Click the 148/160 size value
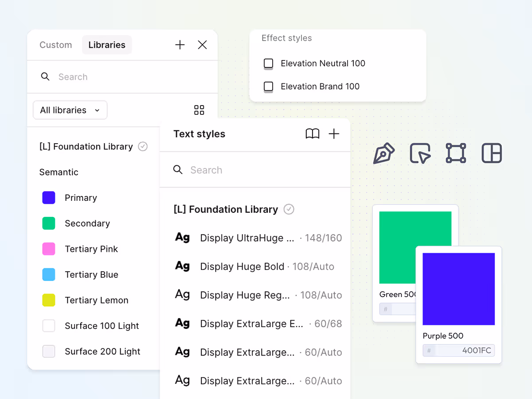The height and width of the screenshot is (399, 532). pos(324,238)
